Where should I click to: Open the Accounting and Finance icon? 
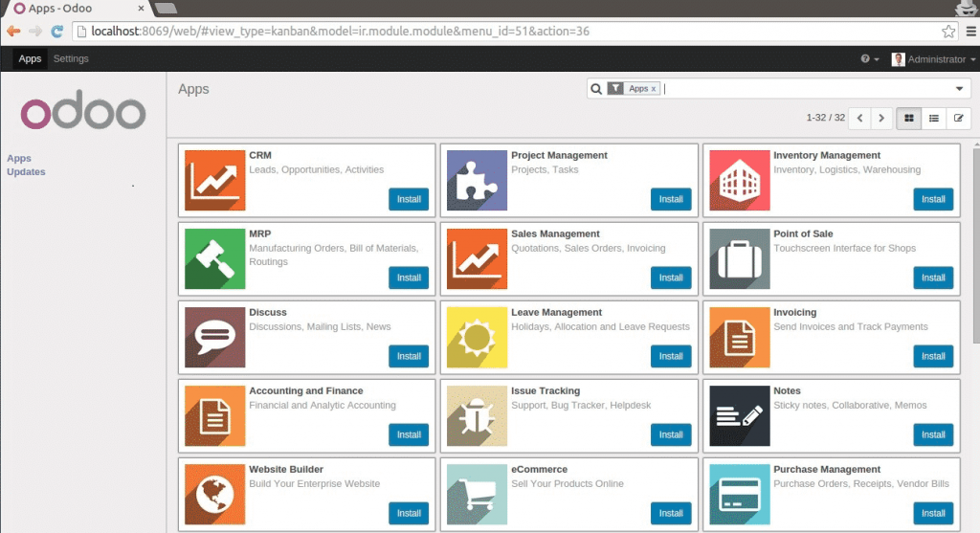(x=215, y=415)
